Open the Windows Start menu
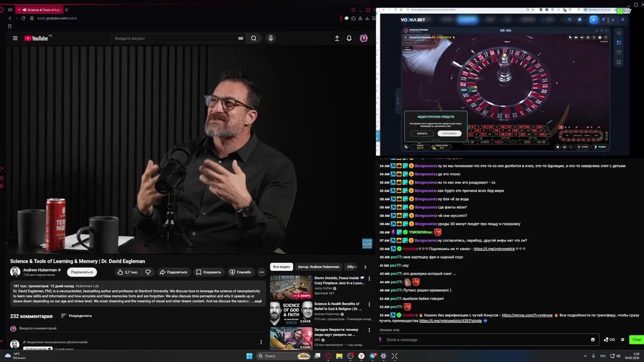Screen dimensions: 644x362 [249, 356]
